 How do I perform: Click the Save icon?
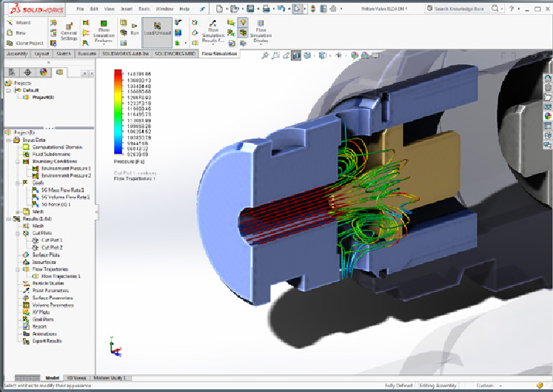click(x=250, y=8)
